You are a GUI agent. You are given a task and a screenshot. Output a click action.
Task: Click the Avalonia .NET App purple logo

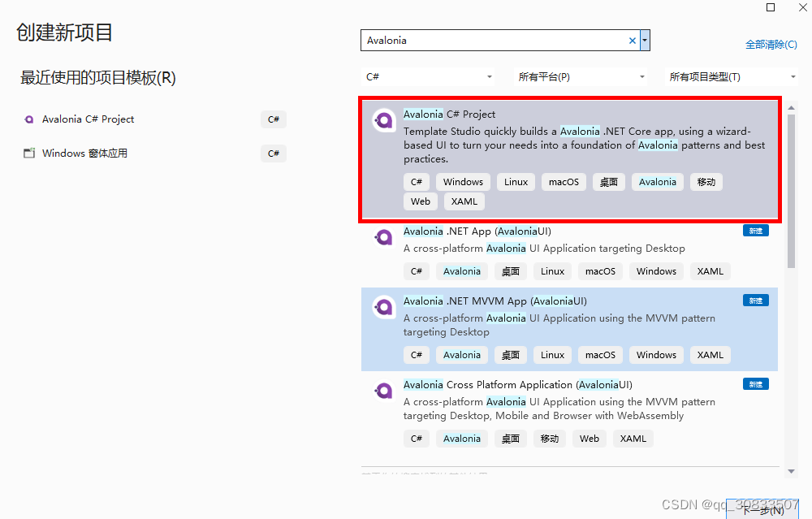click(x=383, y=237)
